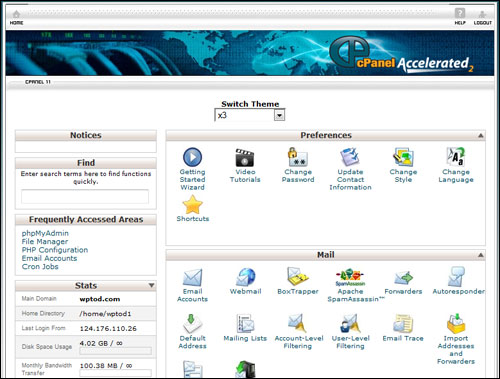Click the Default Address icon
Viewport: 500px width, 379px height.
(x=192, y=323)
